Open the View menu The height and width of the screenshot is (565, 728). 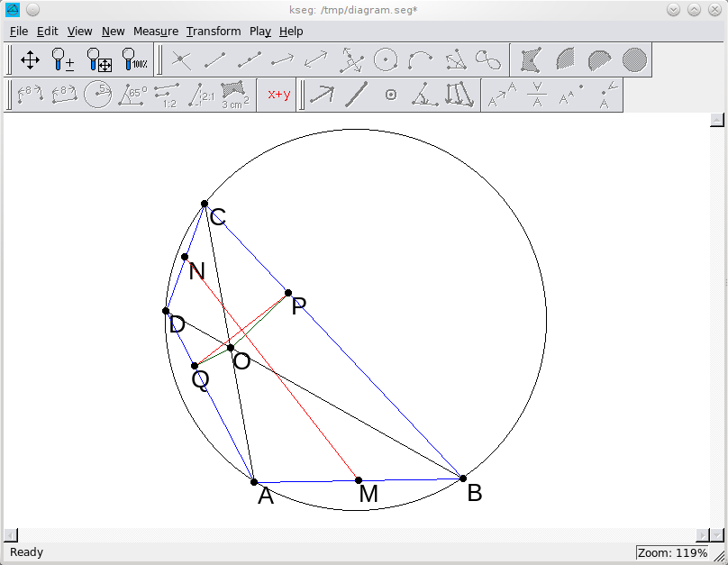pos(79,32)
